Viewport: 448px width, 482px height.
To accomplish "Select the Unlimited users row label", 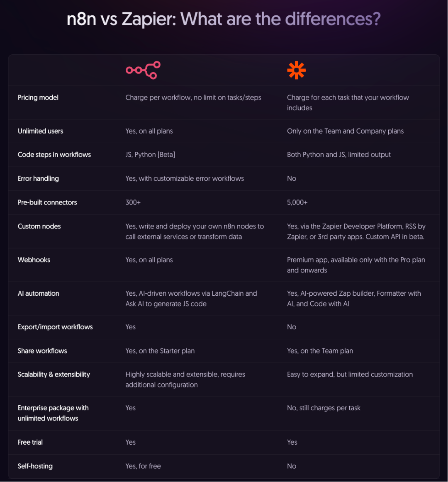I will [40, 131].
